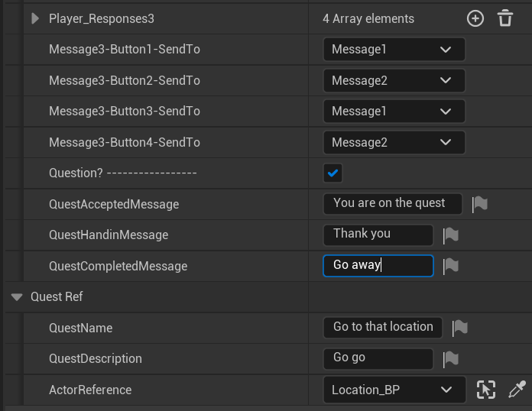Pick ActorReference actor with eyedropper
532x411 pixels.
tap(517, 390)
